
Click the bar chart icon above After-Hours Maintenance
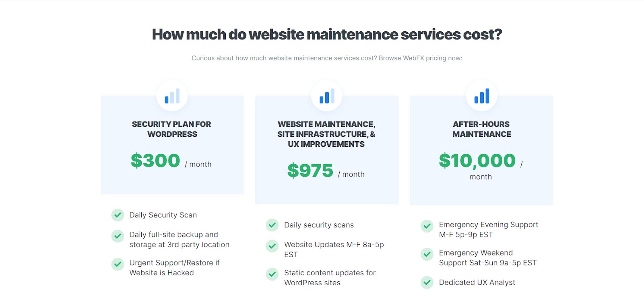tap(481, 96)
